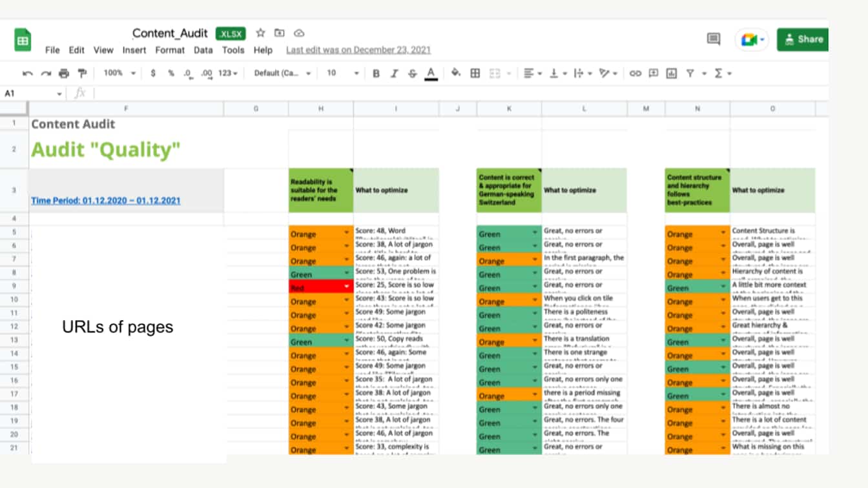The image size is (868, 488).
Task: Open the Data menu
Action: click(x=203, y=50)
